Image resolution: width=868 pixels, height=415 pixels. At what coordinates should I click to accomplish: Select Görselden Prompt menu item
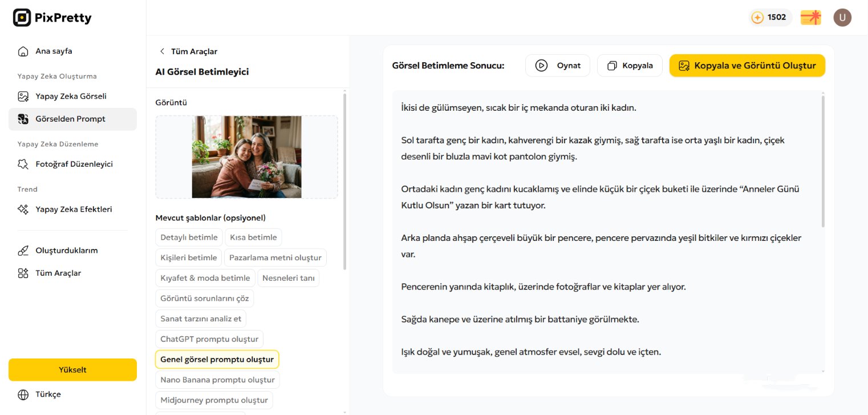pyautogui.click(x=72, y=119)
